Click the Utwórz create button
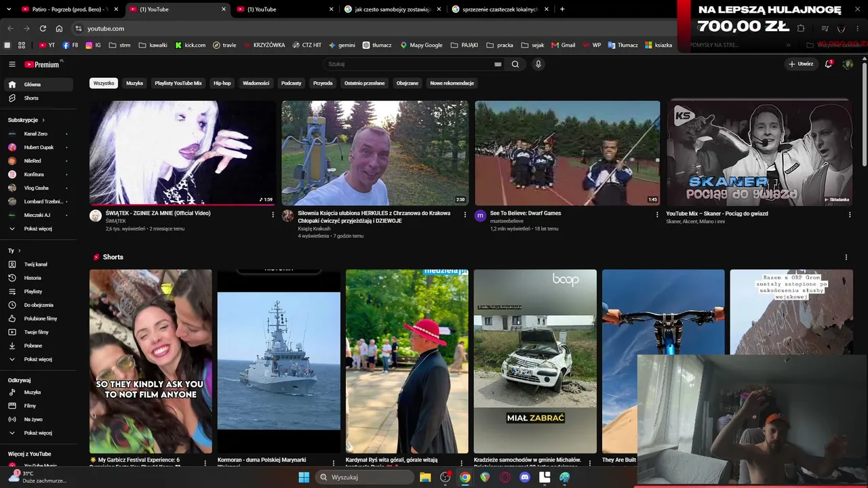Screen dimensions: 868x488 click(x=801, y=64)
